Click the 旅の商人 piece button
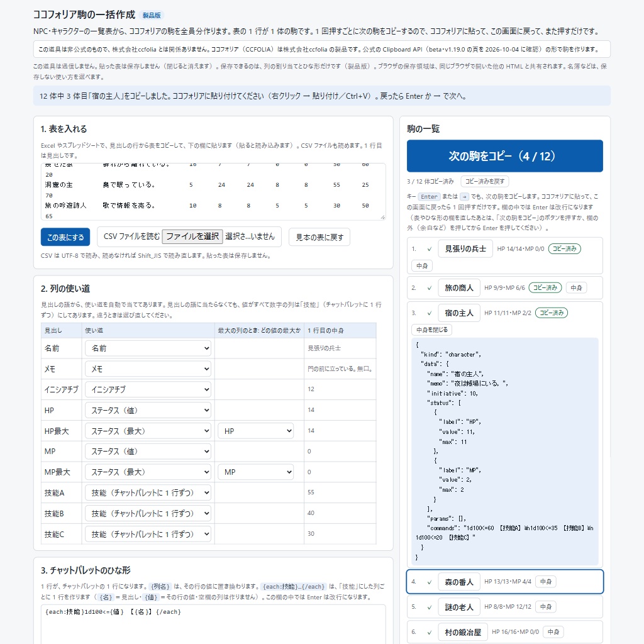Viewport: 644px width, 644px height. (x=458, y=287)
